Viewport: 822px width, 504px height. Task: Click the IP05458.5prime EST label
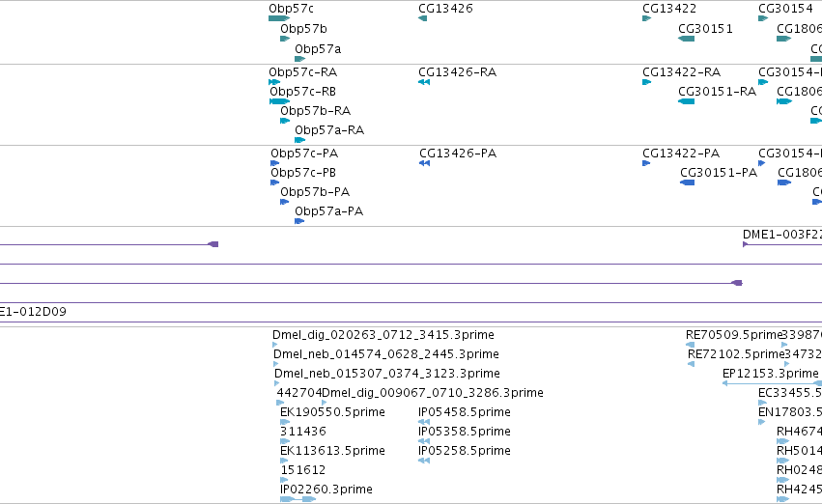coord(465,412)
